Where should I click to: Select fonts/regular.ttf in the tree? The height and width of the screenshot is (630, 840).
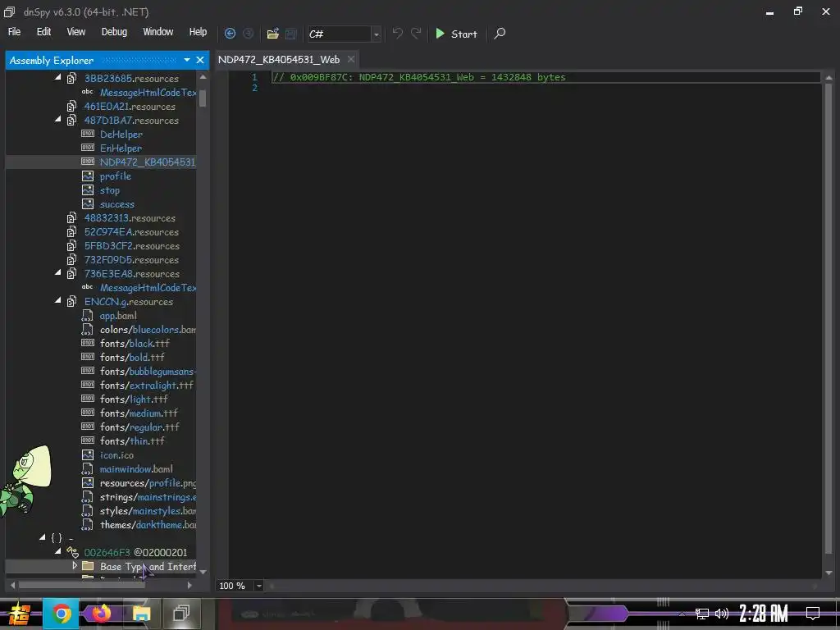[139, 427]
